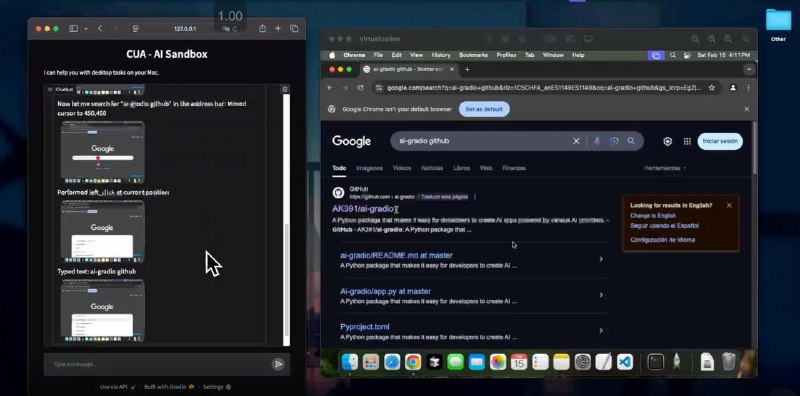Launch Visual Studio Code from the dock
This screenshot has width=800, height=396.
(624, 362)
